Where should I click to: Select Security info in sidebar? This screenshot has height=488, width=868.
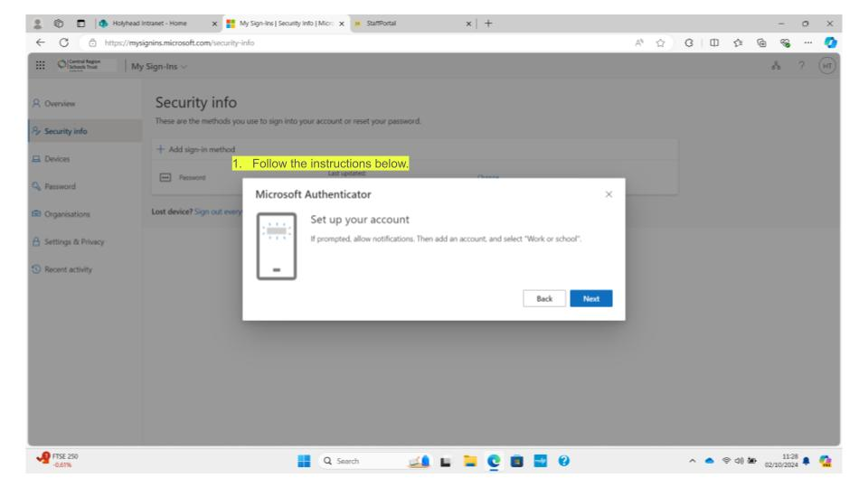(x=84, y=131)
